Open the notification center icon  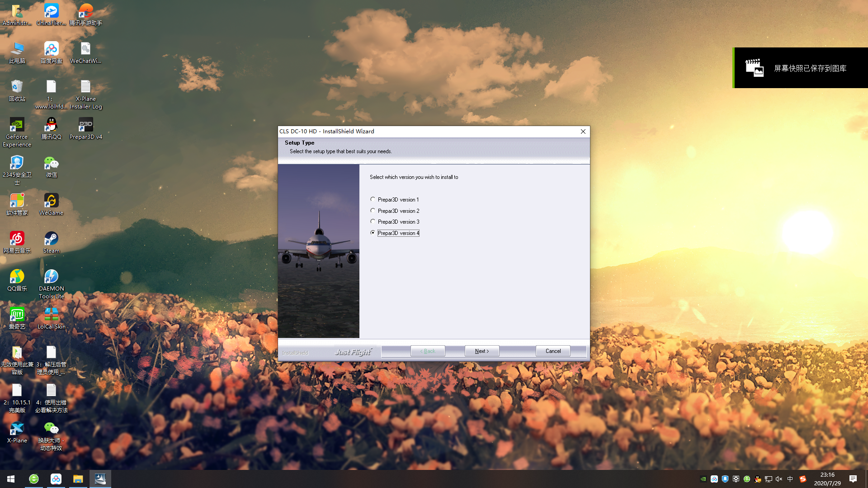[x=853, y=479]
